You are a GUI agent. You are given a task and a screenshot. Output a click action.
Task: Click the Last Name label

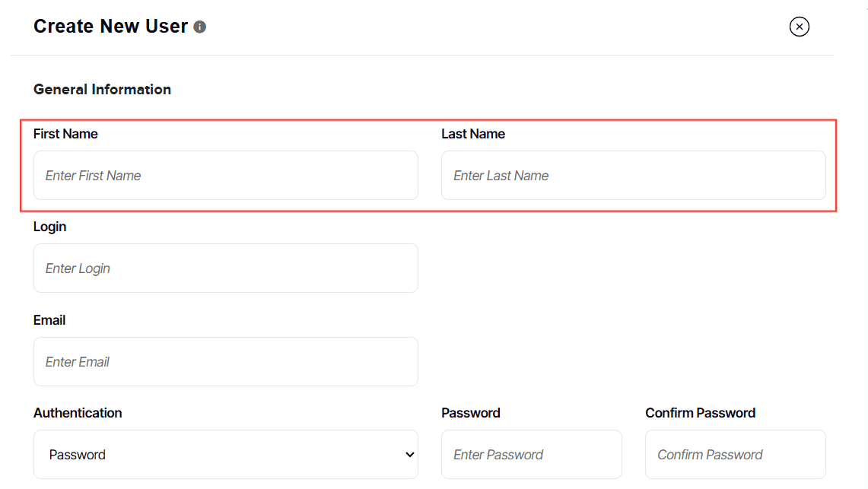[473, 134]
